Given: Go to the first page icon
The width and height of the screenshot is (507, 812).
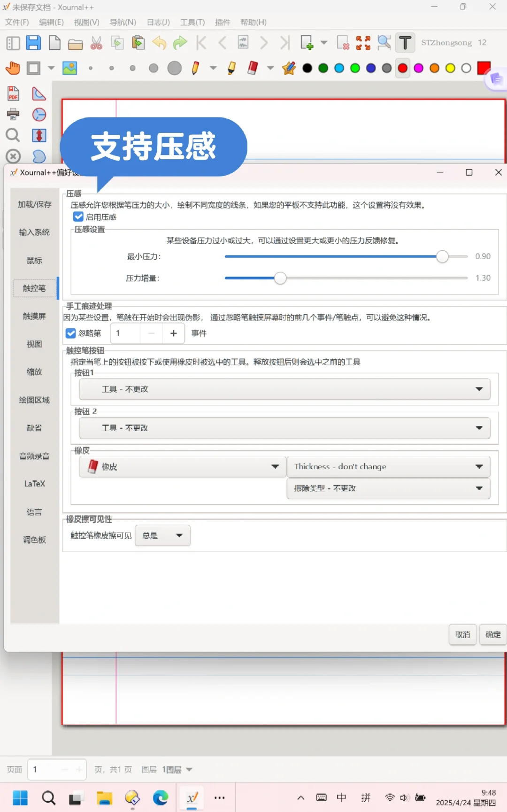Looking at the screenshot, I should [x=201, y=43].
